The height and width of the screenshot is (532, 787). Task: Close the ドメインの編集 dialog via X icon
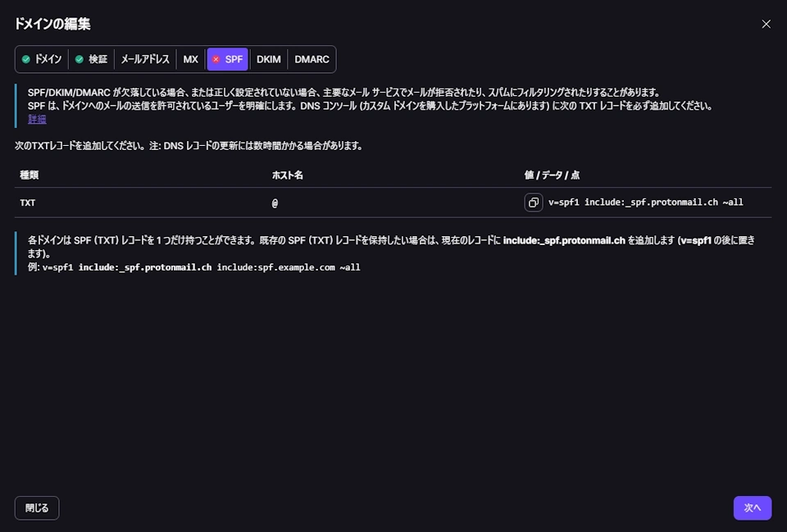766,24
